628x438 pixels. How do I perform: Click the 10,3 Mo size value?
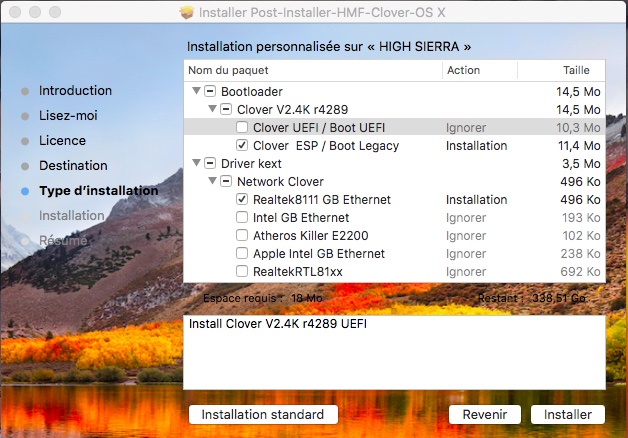578,128
